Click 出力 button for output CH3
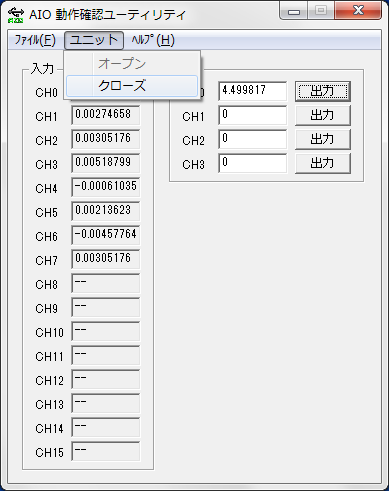Viewport: 389px width, 491px height. 323,163
